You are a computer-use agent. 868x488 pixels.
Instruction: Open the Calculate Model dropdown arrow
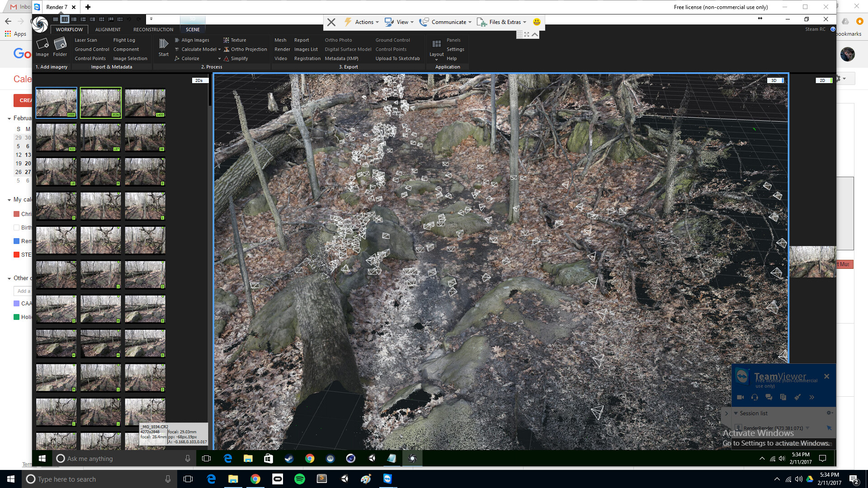coord(219,49)
